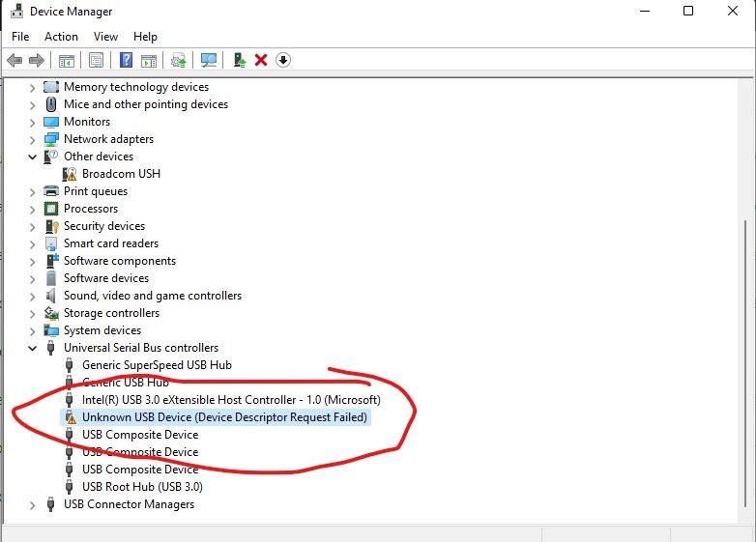756x542 pixels.
Task: Click the action pane toolbar icon
Action: [149, 60]
